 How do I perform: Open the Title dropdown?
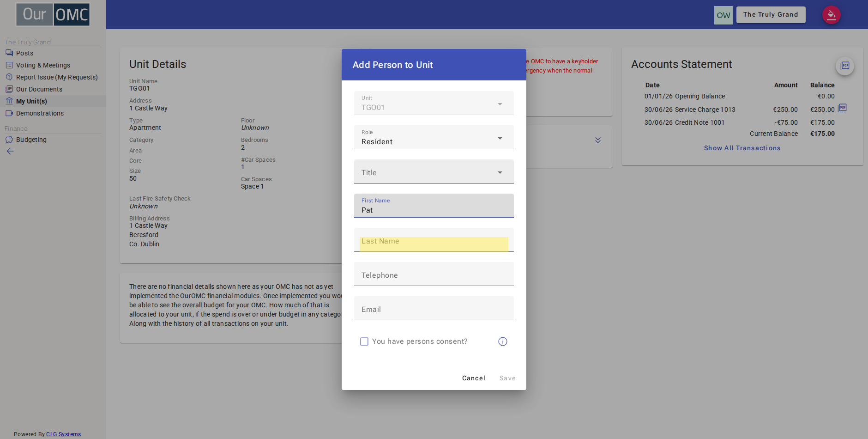pos(434,171)
